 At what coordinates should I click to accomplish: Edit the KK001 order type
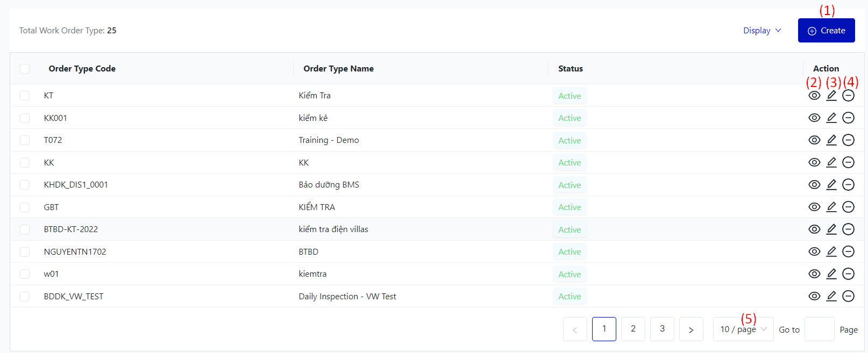point(831,118)
